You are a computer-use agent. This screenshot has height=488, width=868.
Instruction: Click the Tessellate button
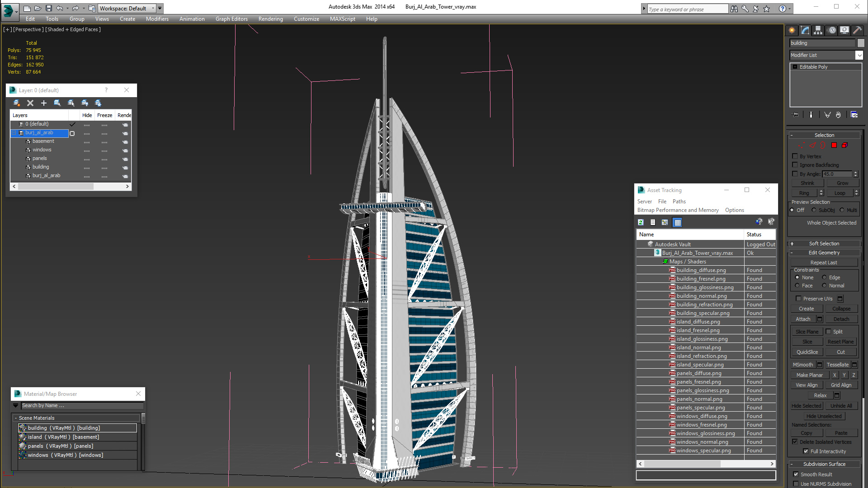coord(837,365)
